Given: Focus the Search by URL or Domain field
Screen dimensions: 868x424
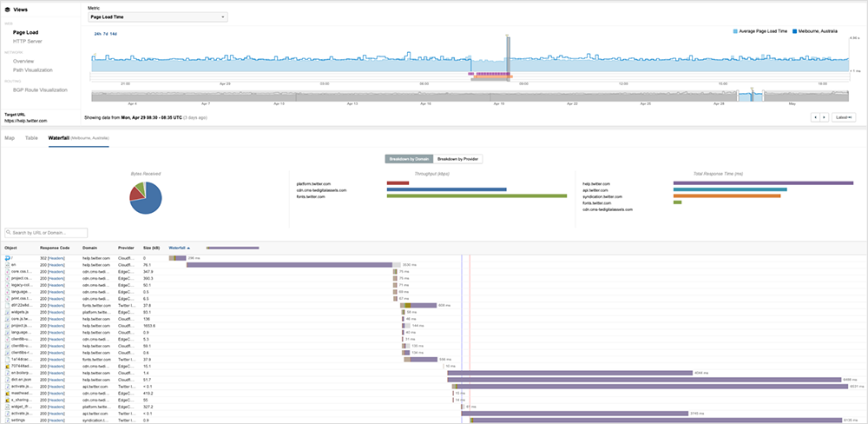Looking at the screenshot, I should pyautogui.click(x=49, y=233).
